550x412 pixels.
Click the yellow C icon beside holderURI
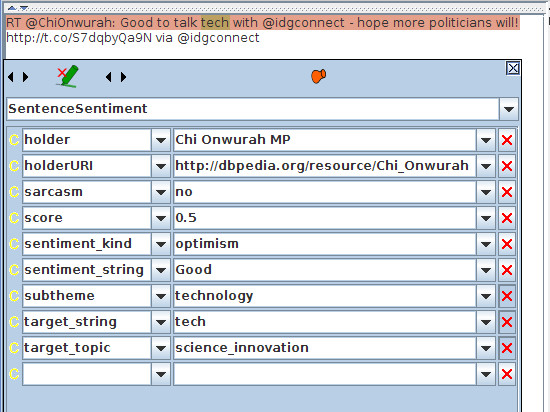[14, 166]
